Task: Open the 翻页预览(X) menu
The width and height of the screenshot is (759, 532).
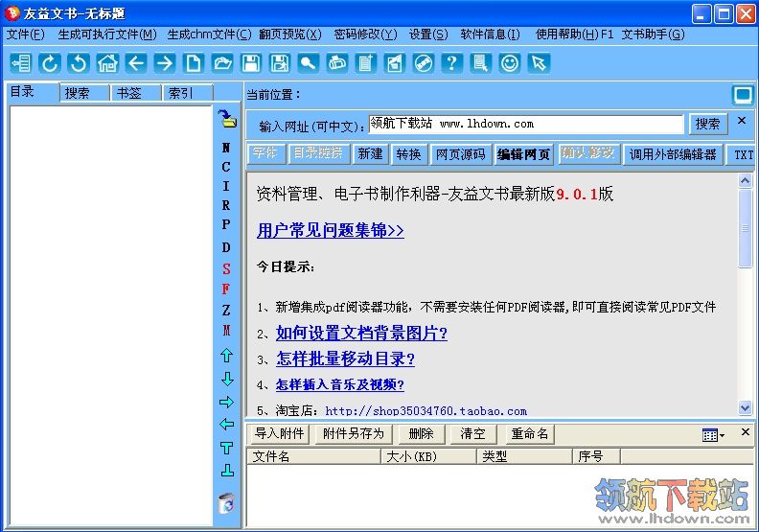Action: coord(290,35)
